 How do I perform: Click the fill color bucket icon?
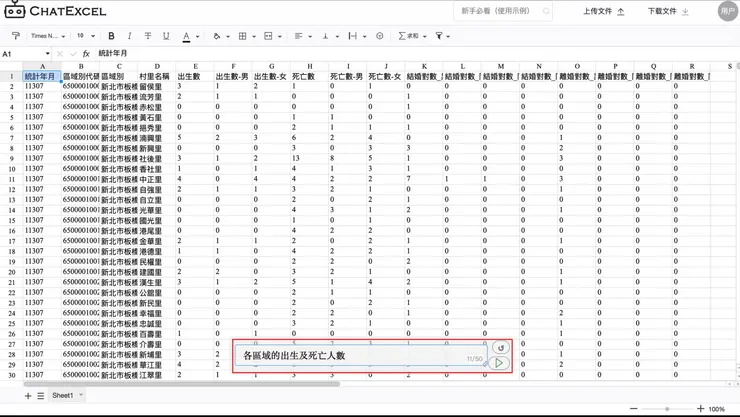[x=217, y=36]
